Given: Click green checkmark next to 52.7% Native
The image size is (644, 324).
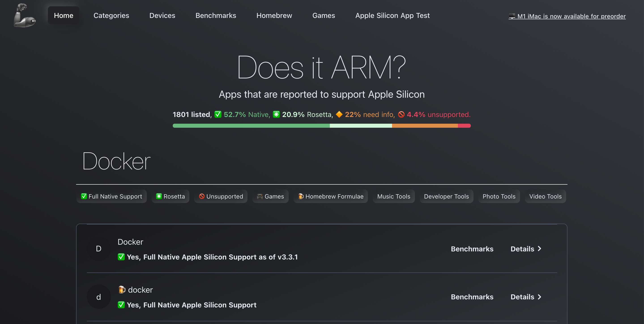Looking at the screenshot, I should pyautogui.click(x=218, y=114).
